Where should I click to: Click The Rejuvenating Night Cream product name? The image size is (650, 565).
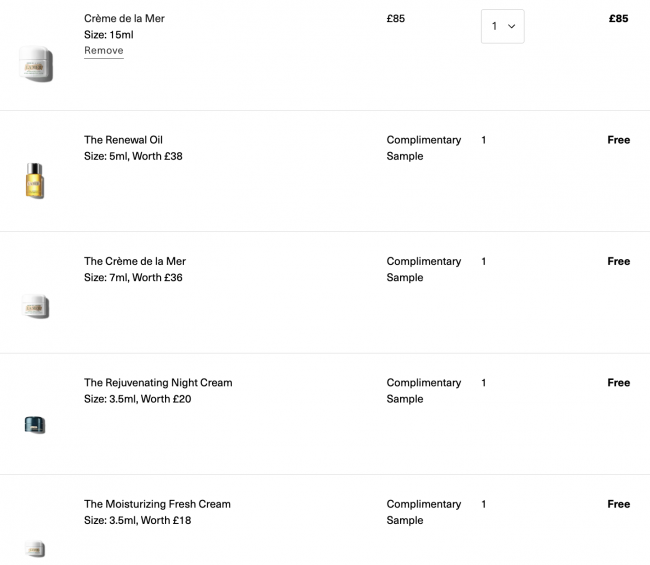[158, 383]
